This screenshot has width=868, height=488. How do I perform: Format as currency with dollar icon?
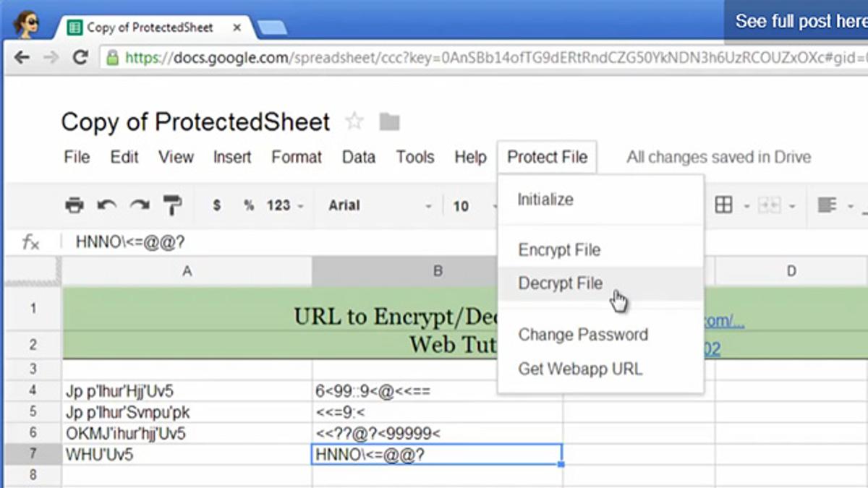216,205
